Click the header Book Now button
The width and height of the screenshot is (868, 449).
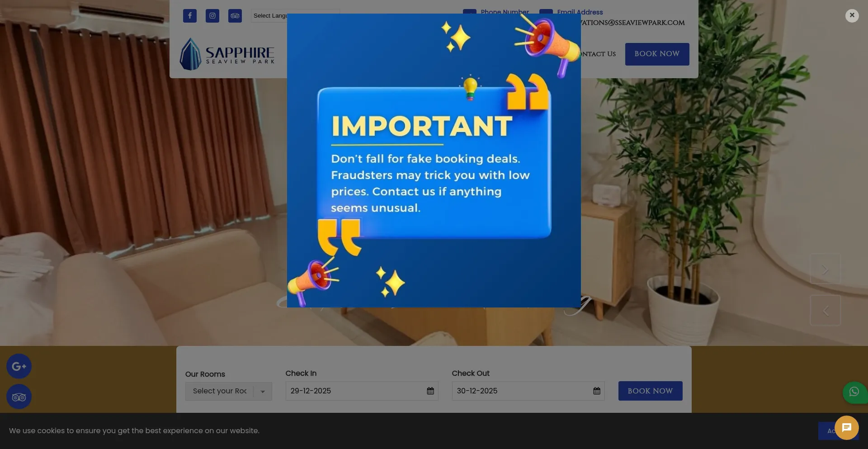click(657, 54)
